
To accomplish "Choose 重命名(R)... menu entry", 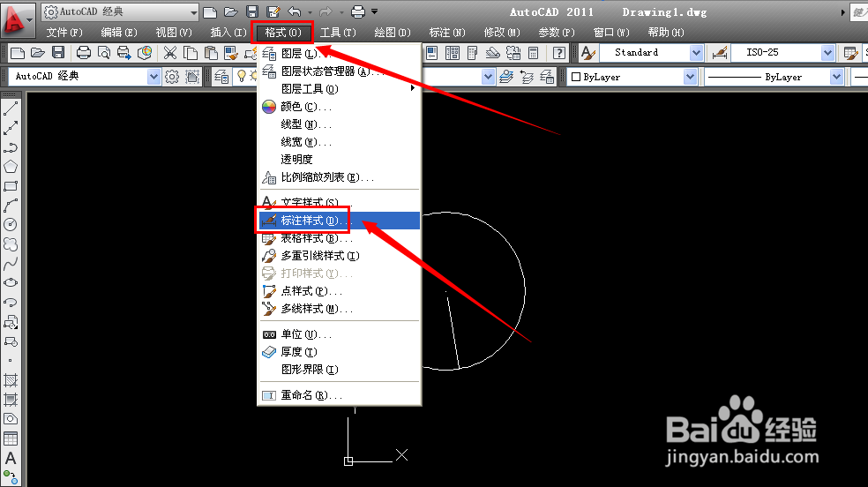I will click(x=340, y=395).
